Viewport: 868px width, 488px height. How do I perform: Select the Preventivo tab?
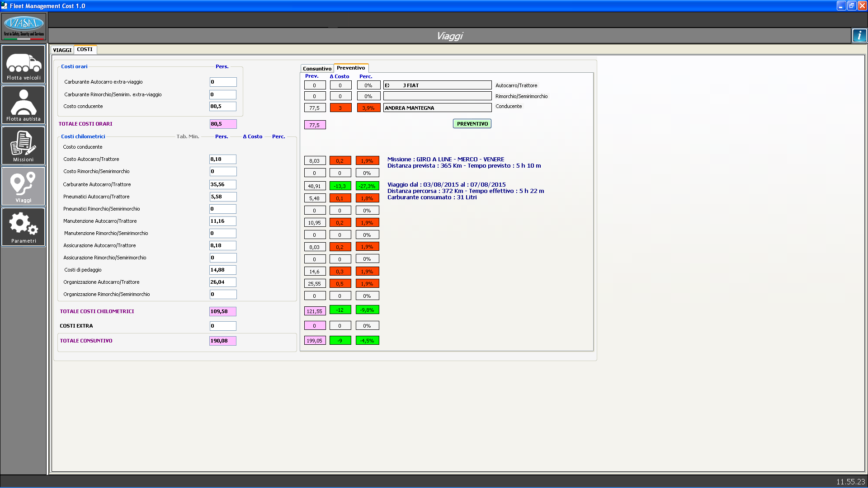click(351, 68)
